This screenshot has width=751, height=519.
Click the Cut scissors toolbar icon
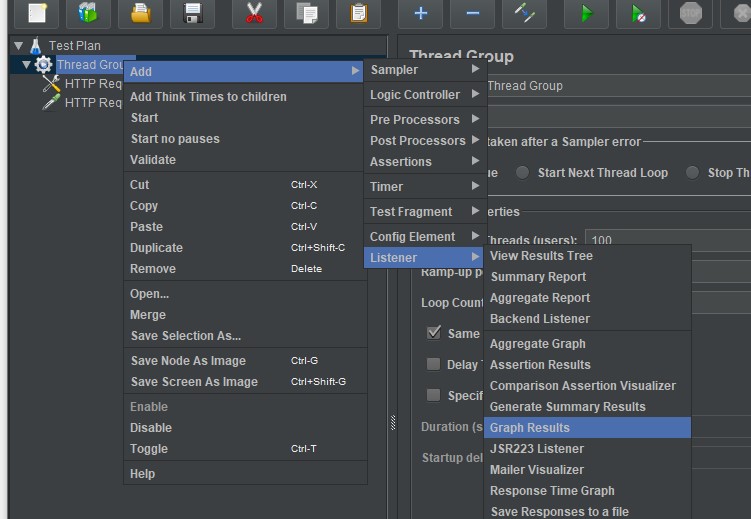(254, 13)
